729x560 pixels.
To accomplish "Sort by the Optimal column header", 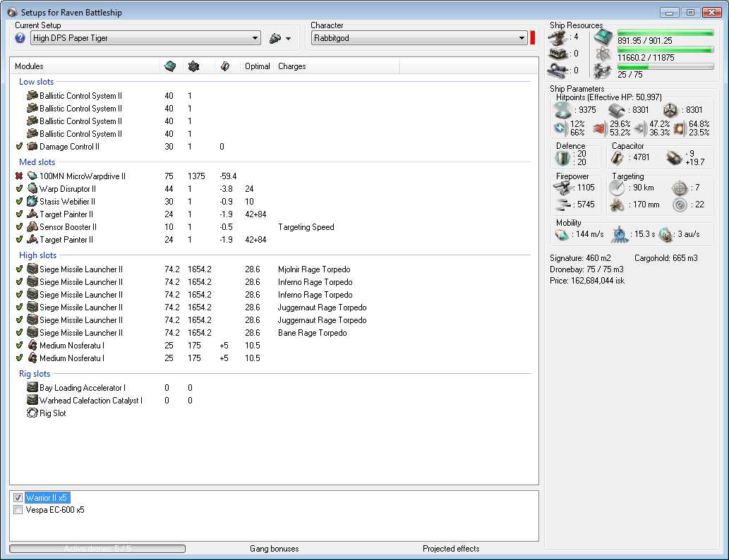I will (257, 66).
